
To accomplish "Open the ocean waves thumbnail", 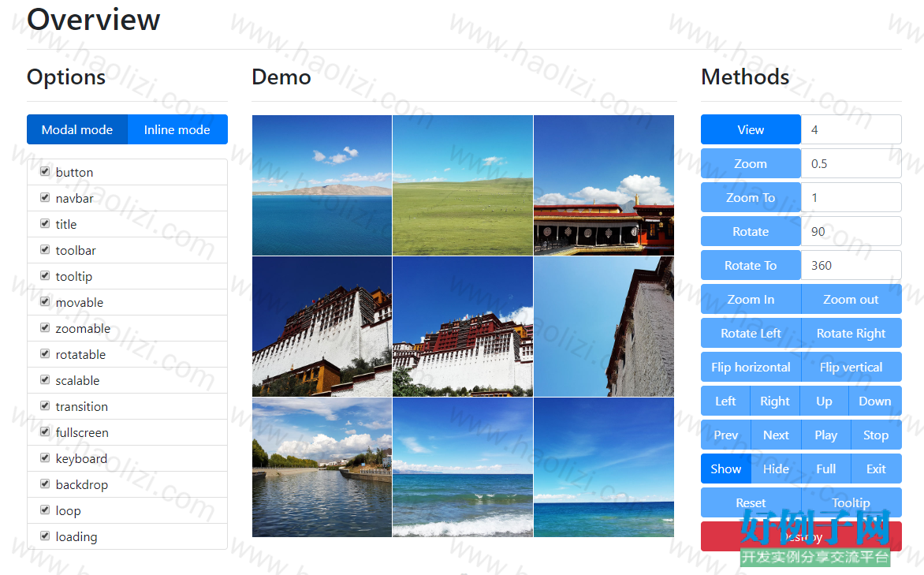I will [x=463, y=467].
